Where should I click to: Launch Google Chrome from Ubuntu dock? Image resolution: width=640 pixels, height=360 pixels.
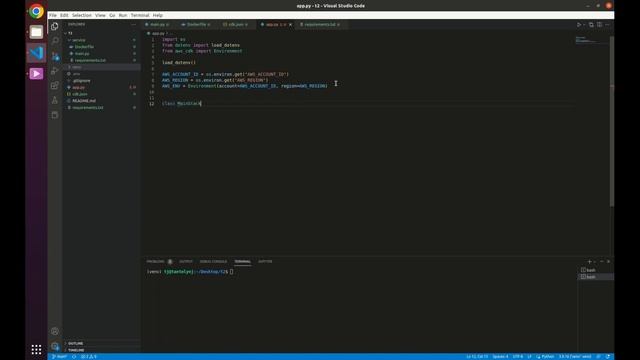36,11
